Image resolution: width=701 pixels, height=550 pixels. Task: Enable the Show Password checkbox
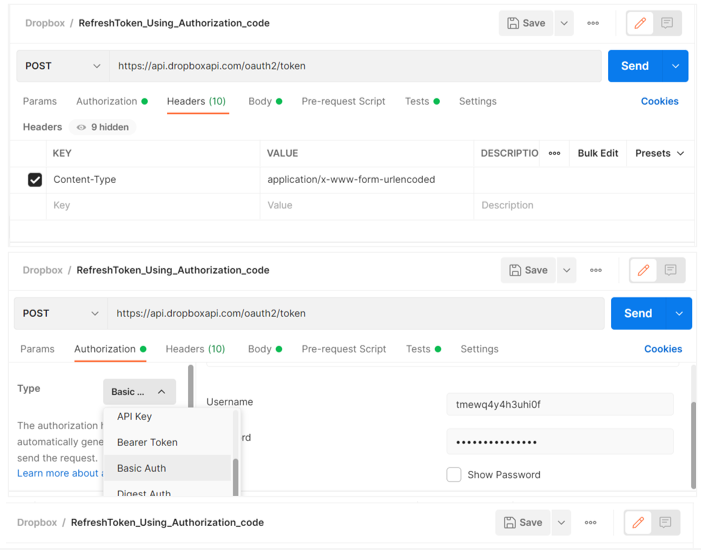pyautogui.click(x=454, y=475)
